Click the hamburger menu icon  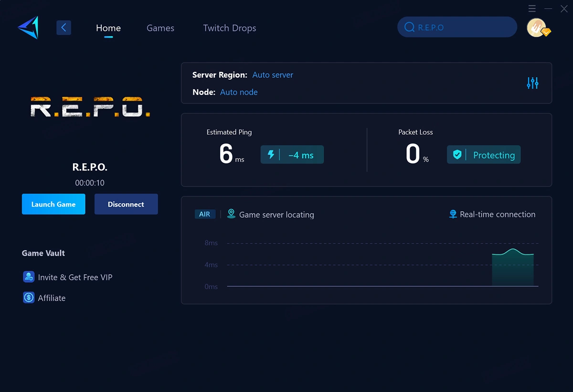click(532, 9)
